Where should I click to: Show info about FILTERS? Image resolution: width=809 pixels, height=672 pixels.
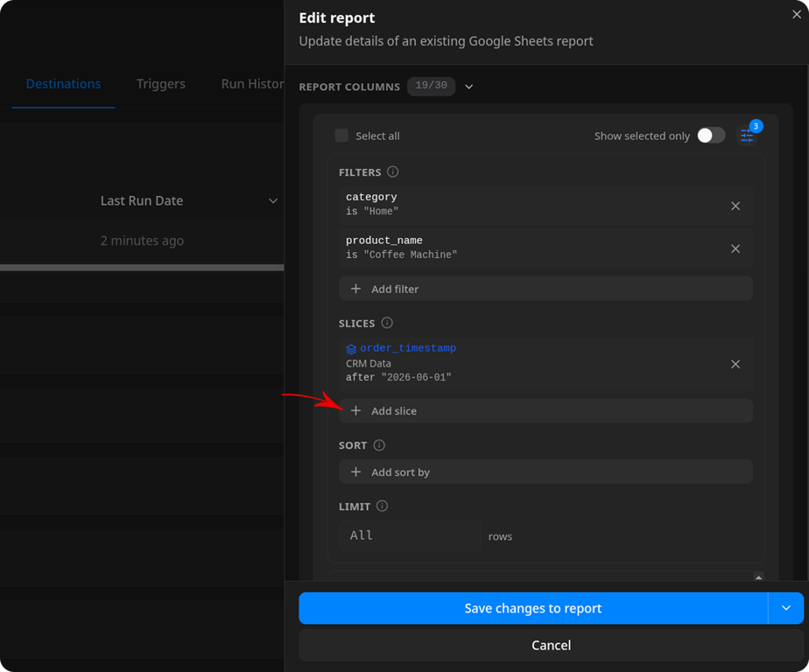pyautogui.click(x=392, y=171)
